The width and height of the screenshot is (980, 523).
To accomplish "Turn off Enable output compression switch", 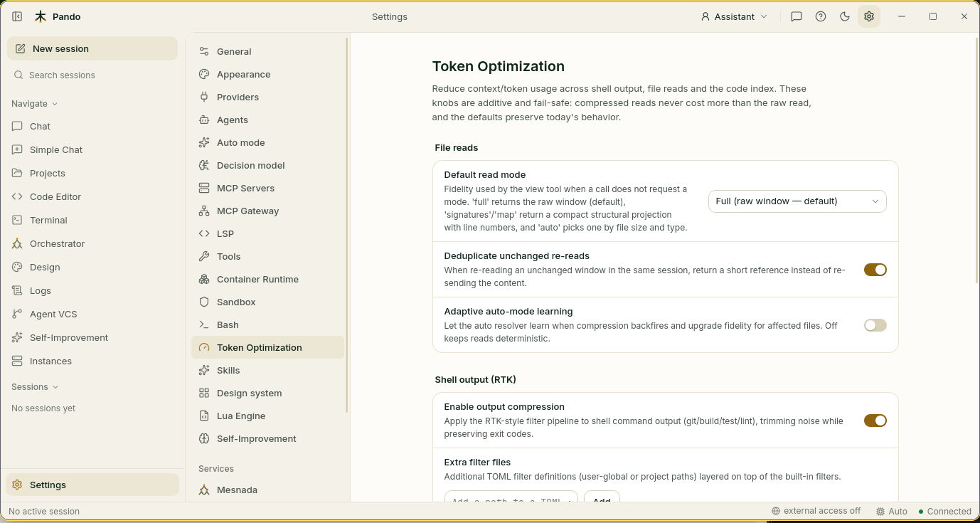I will pyautogui.click(x=875, y=421).
